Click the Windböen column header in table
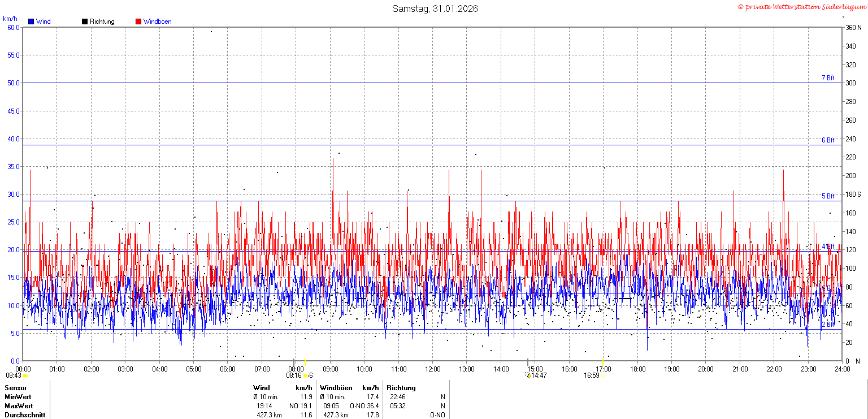Screen dimensions: 868x419 click(336, 388)
